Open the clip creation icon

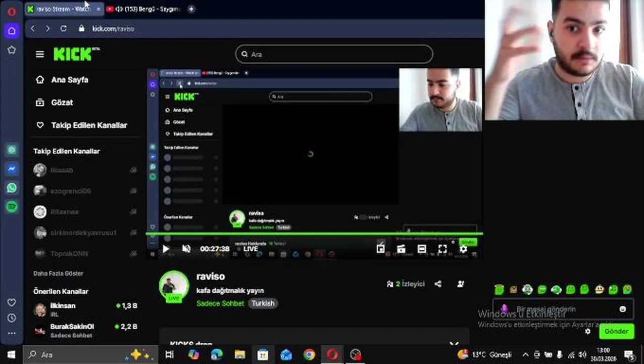click(401, 249)
